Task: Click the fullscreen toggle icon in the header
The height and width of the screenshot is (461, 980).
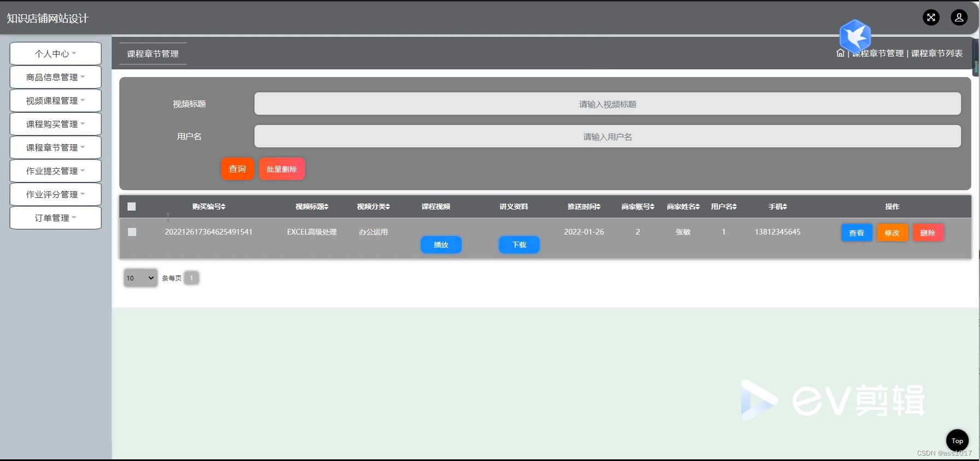Action: (x=931, y=17)
